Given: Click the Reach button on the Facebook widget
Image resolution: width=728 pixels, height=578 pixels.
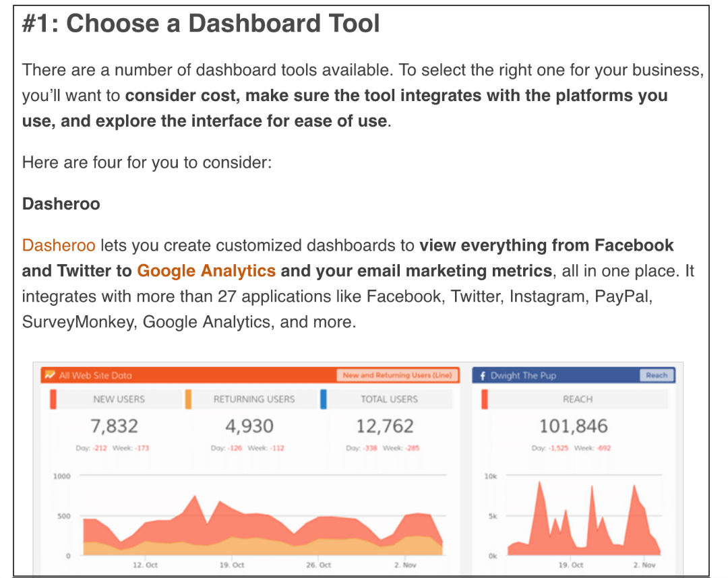Looking at the screenshot, I should click(656, 375).
